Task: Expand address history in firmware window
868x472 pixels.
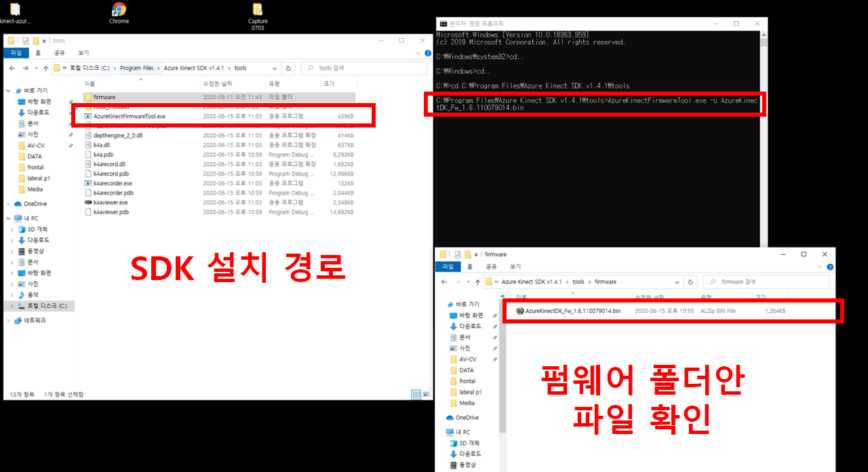Action: point(677,281)
